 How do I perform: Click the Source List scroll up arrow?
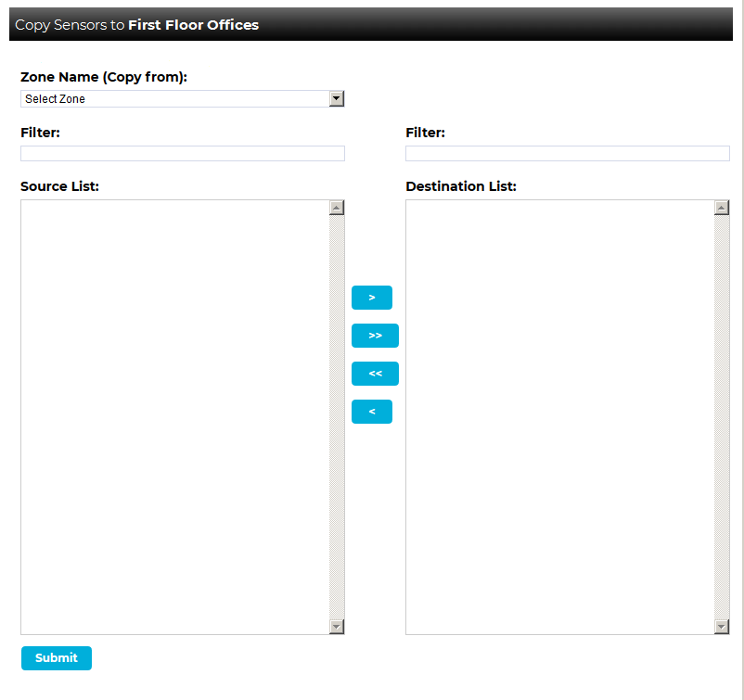(x=337, y=208)
